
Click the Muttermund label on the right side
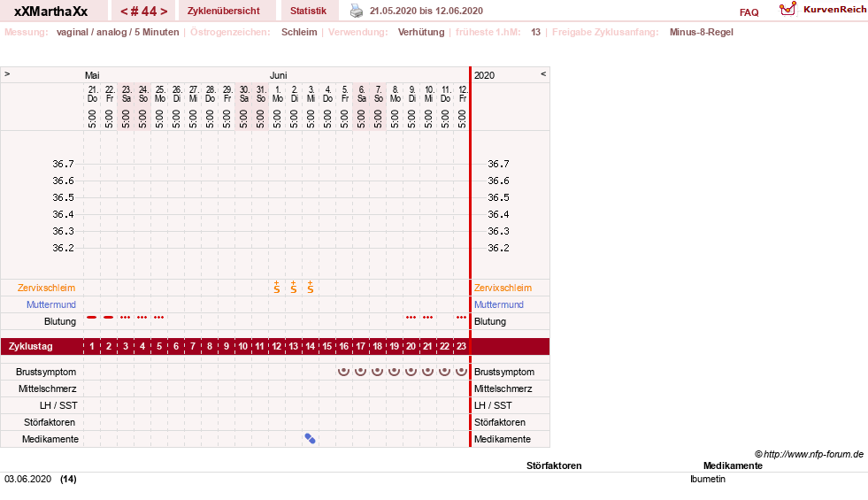tap(499, 304)
